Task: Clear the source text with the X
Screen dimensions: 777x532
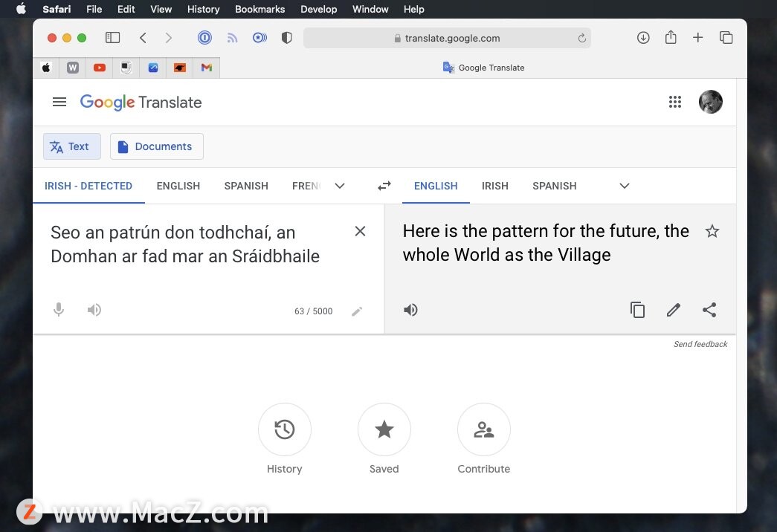Action: click(x=361, y=231)
